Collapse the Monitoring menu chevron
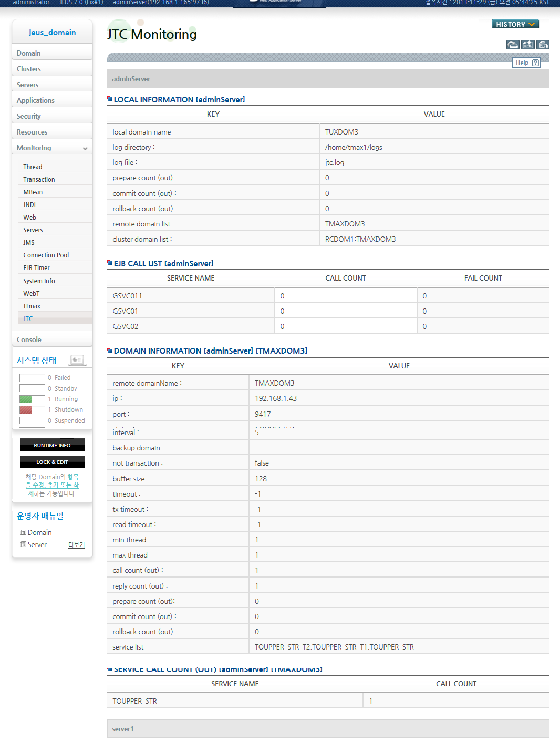The height and width of the screenshot is (742, 560). [85, 149]
